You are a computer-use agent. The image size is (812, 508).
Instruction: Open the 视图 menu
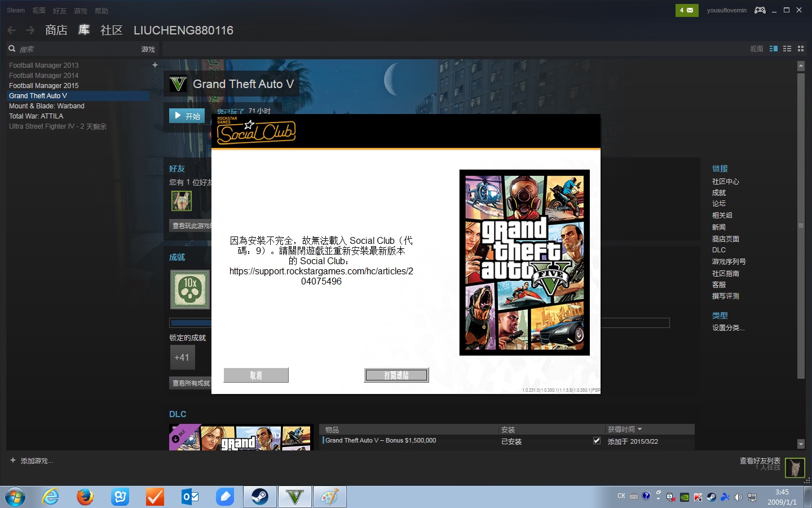[x=39, y=10]
